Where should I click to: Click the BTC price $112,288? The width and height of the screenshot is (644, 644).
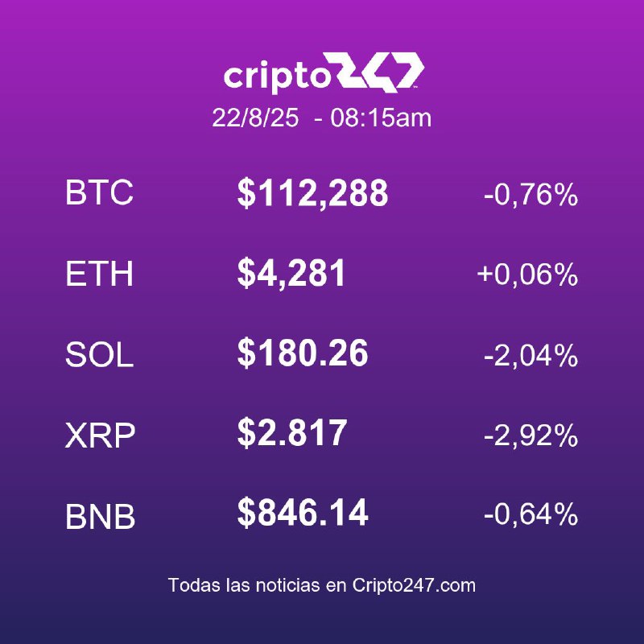(312, 193)
